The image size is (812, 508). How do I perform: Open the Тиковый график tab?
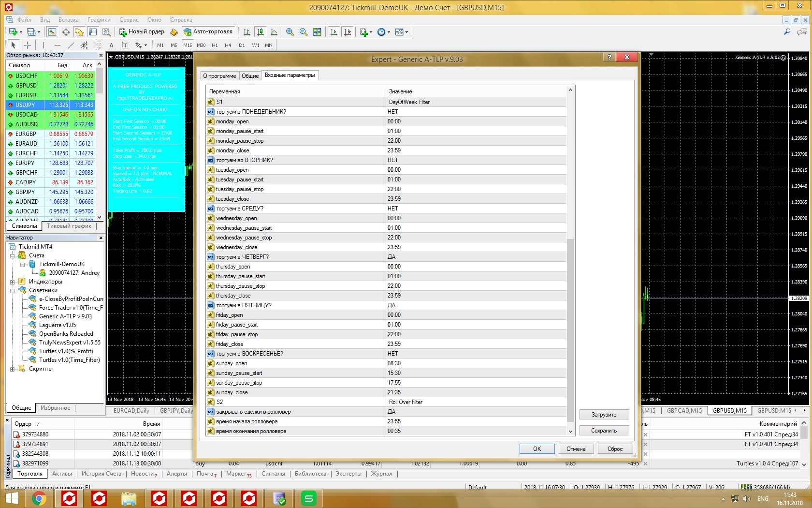click(69, 226)
